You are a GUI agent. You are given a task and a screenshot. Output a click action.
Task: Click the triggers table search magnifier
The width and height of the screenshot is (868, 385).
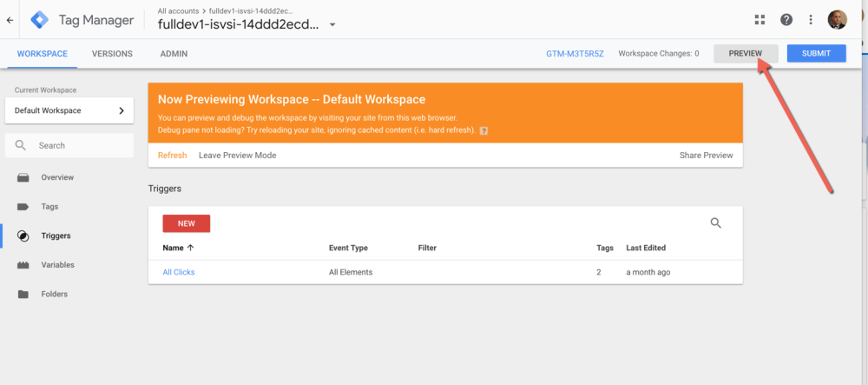[716, 223]
